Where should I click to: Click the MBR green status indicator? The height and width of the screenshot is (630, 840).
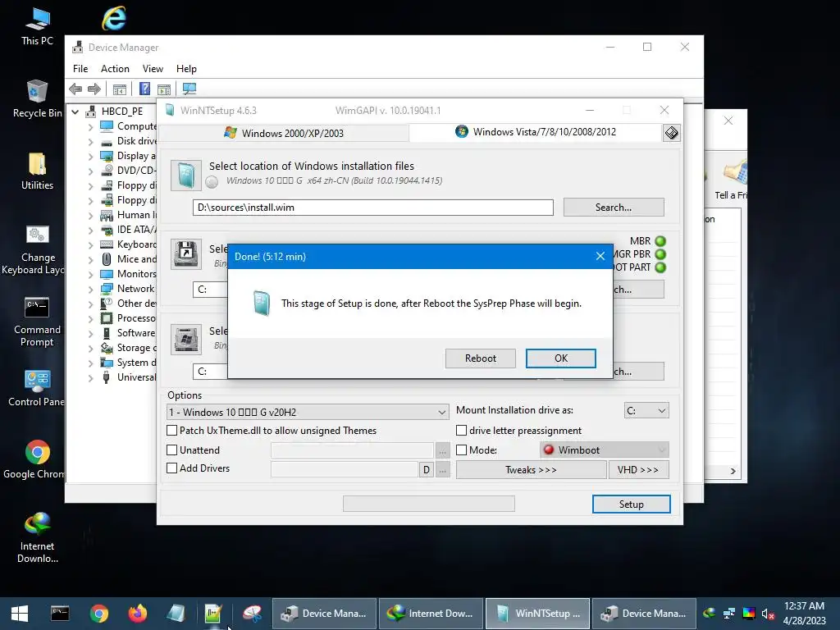pos(660,241)
